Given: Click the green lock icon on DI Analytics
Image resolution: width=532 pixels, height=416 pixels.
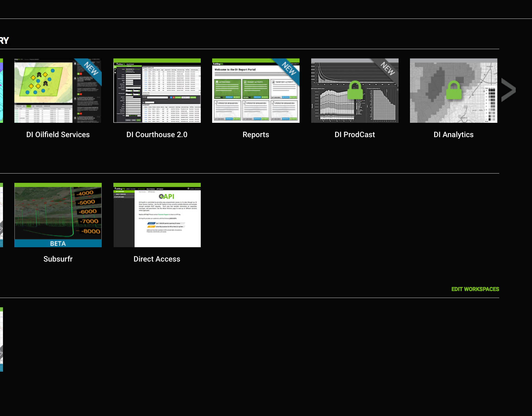Looking at the screenshot, I should coord(454,90).
